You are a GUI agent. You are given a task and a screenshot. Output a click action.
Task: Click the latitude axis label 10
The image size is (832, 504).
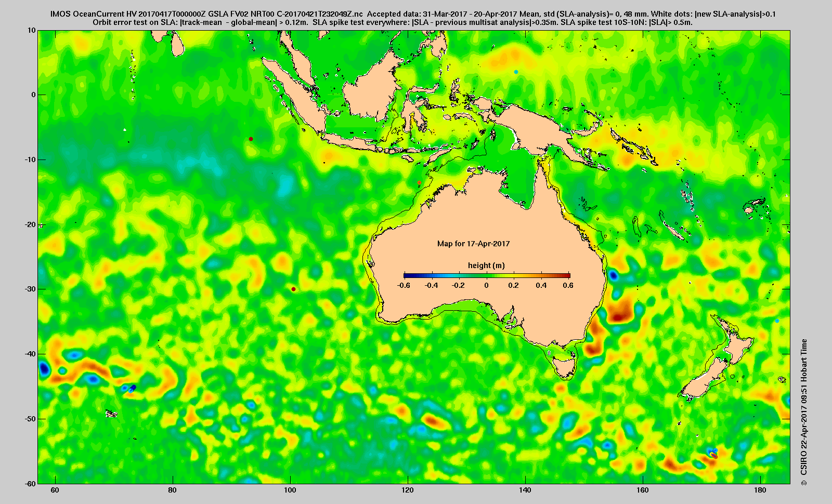coord(32,30)
